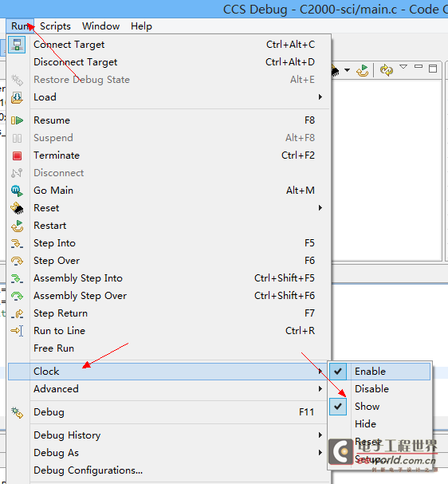The image size is (448, 484).
Task: Click the Restart icon in menu
Action: click(17, 226)
